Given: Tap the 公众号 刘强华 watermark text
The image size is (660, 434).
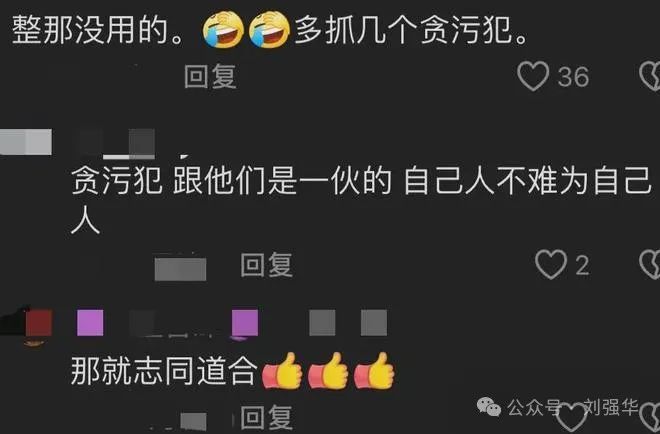Looking at the screenshot, I should [572, 407].
